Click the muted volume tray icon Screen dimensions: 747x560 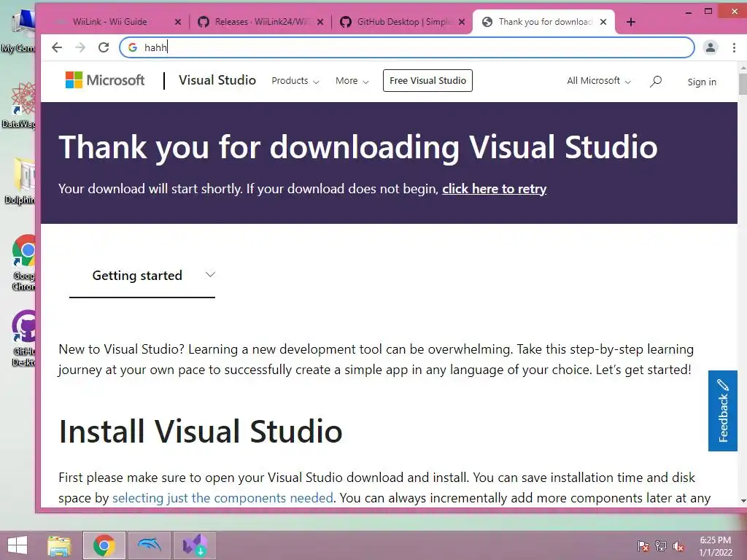point(678,545)
